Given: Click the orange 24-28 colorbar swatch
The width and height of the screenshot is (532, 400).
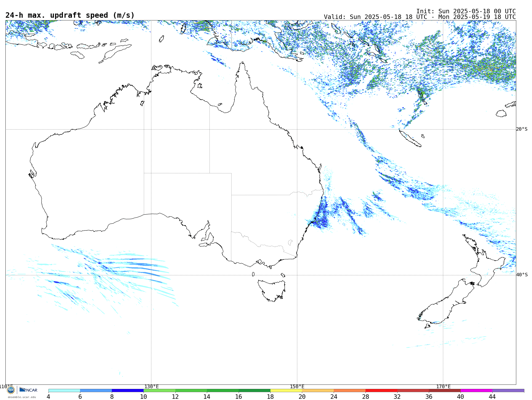Looking at the screenshot, I should (349, 391).
